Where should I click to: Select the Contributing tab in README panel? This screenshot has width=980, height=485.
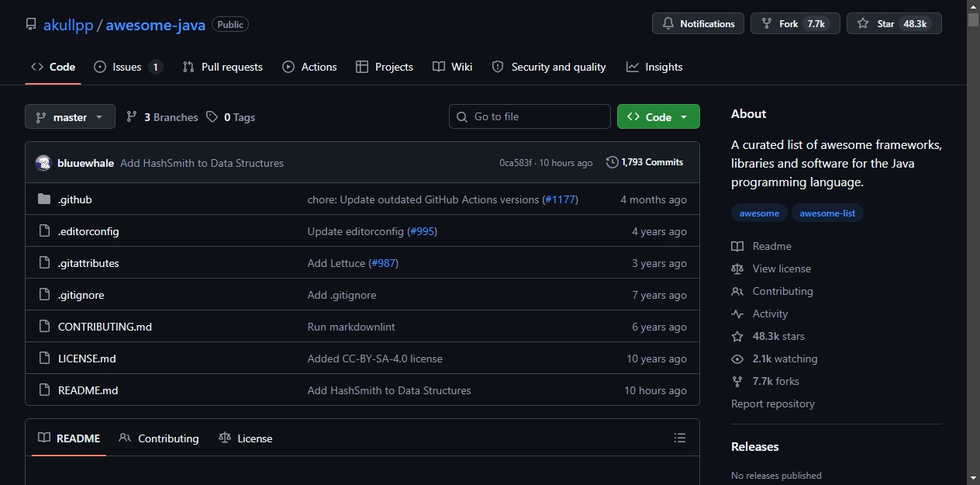(x=159, y=438)
